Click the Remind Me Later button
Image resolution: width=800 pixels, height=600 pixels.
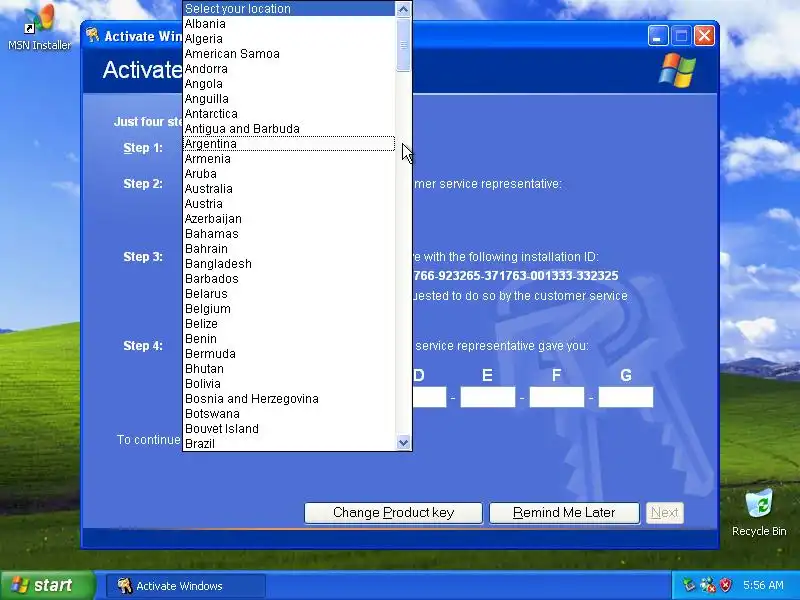(x=564, y=513)
